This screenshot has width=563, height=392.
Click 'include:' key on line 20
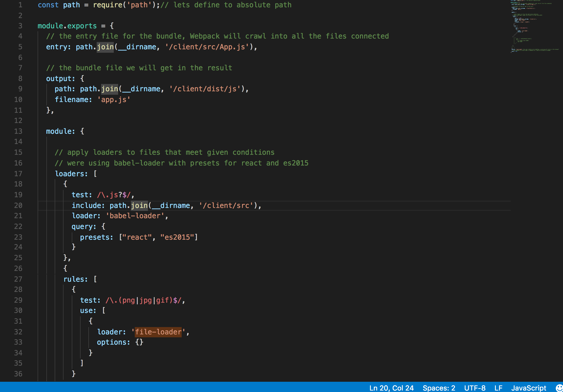point(88,206)
